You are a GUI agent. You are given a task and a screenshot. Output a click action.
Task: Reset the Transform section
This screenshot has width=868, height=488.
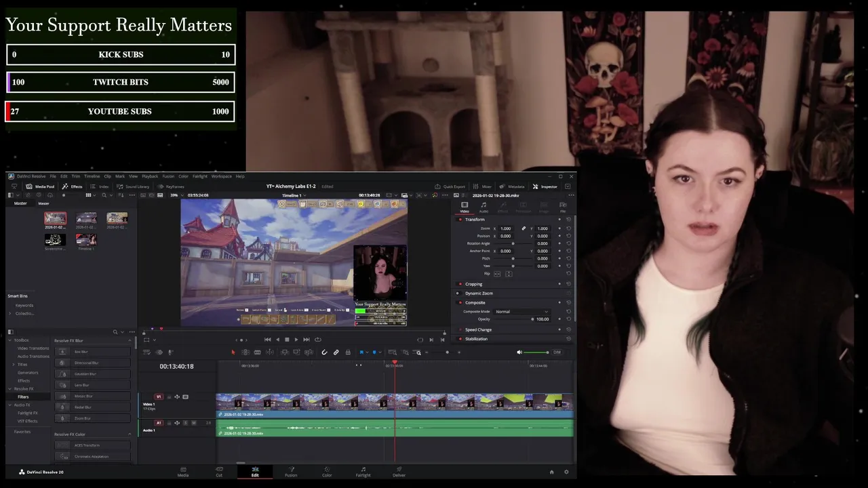pos(568,220)
